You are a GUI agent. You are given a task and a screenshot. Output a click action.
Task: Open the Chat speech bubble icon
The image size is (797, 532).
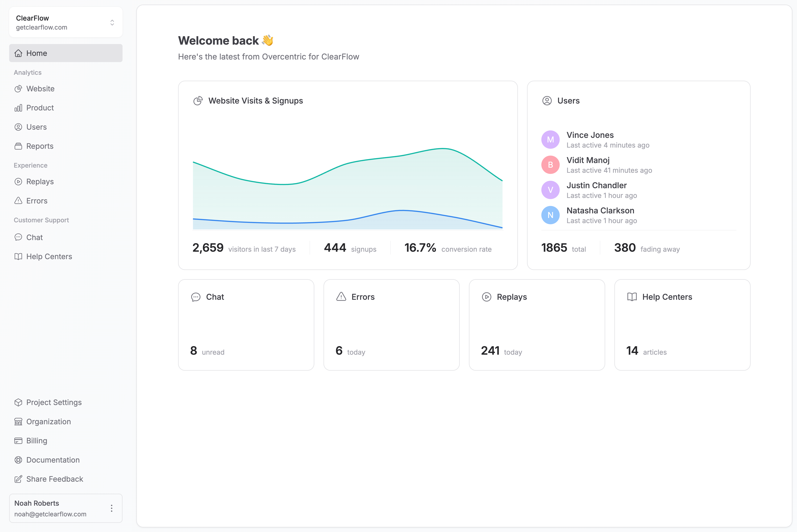click(x=18, y=237)
